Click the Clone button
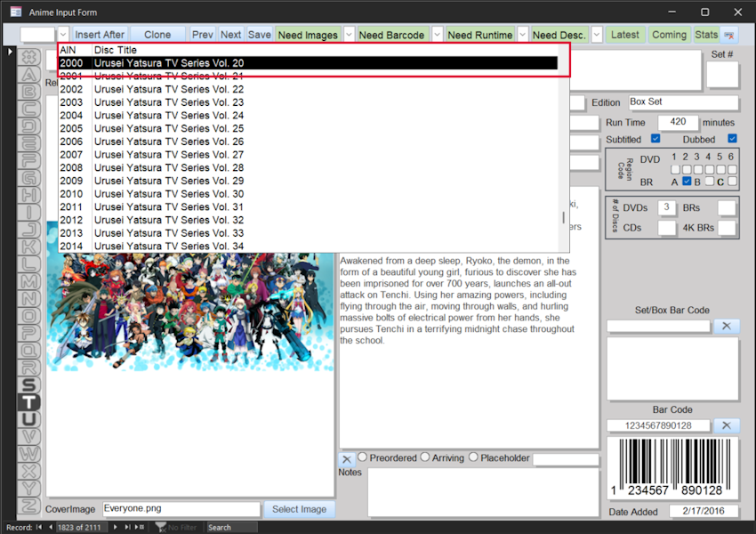The height and width of the screenshot is (534, 756). [157, 35]
